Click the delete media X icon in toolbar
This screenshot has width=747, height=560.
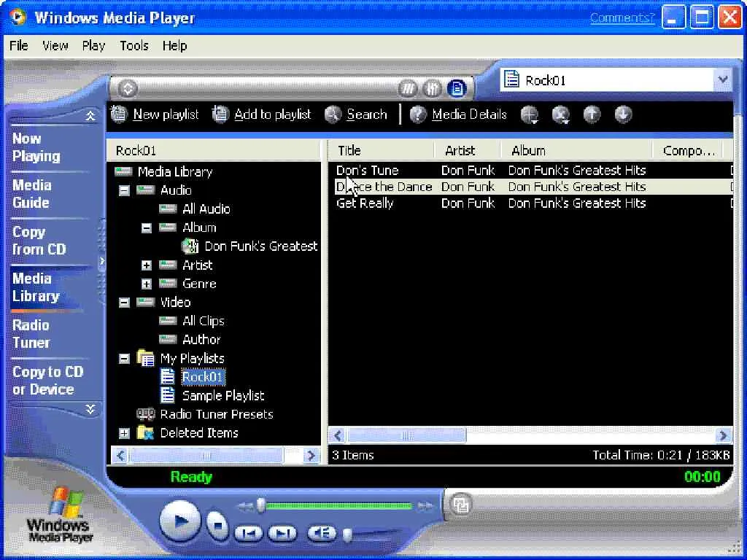[561, 114]
